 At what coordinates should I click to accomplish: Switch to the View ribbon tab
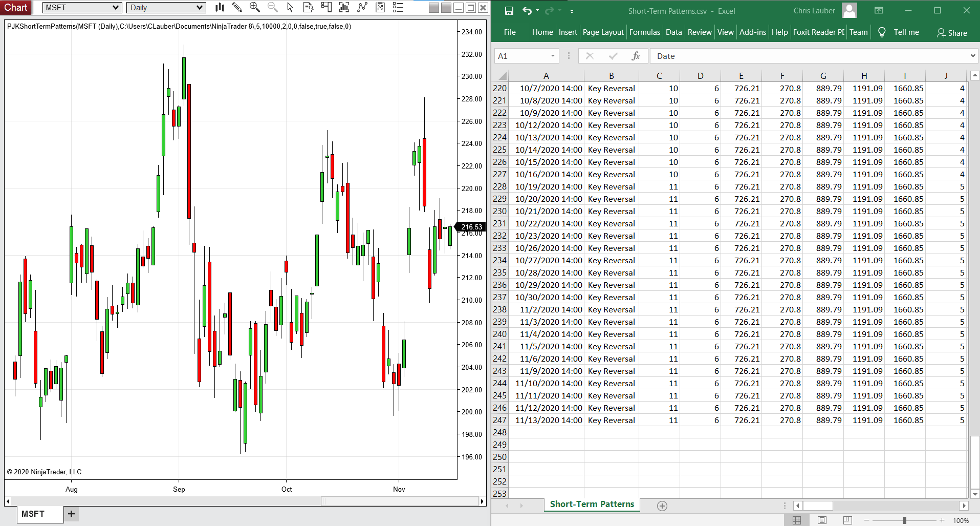[x=725, y=32]
